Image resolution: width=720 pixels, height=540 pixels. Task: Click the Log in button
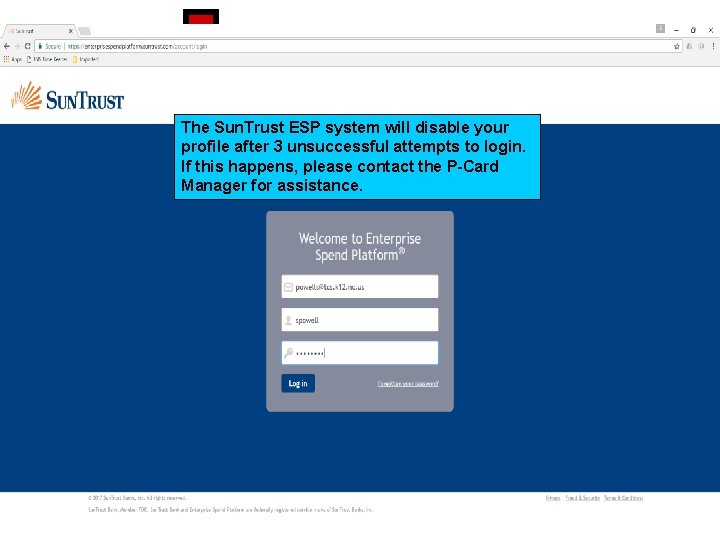(x=298, y=383)
